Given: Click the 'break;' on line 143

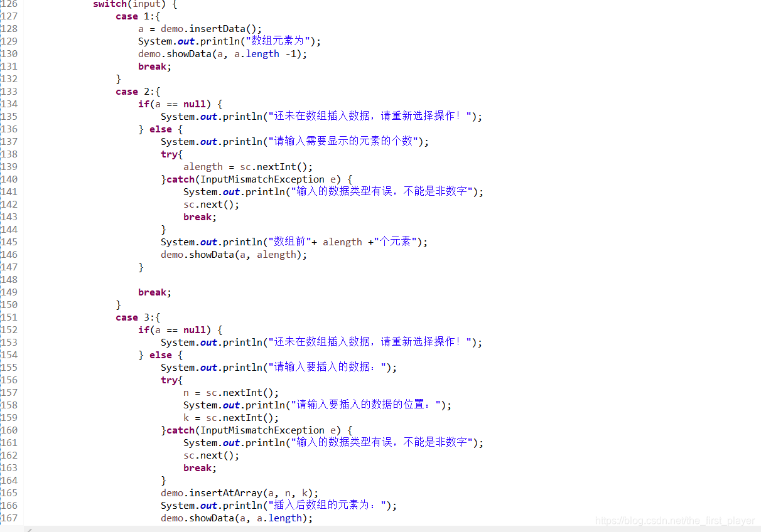Looking at the screenshot, I should coord(200,217).
